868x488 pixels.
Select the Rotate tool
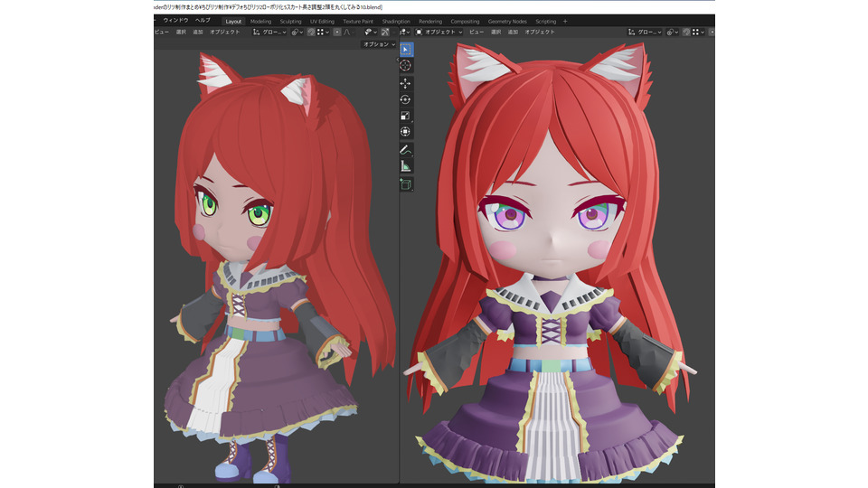click(406, 99)
